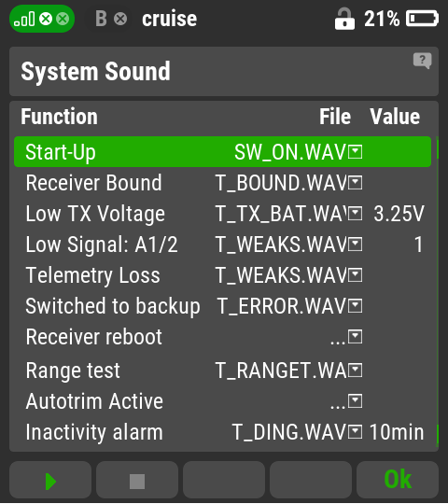Select the Telemetry Loss row
The image size is (448, 504).
click(x=223, y=275)
